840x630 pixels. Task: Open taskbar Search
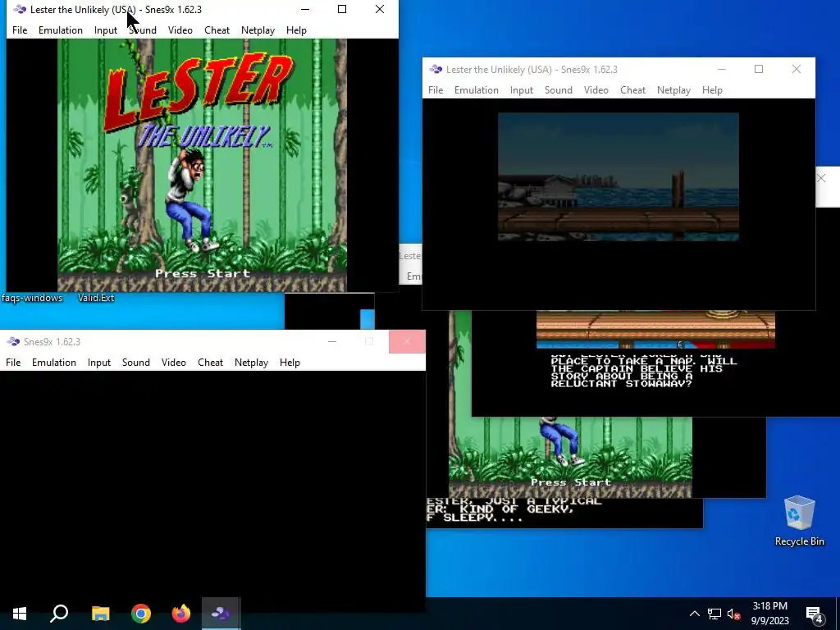tap(59, 614)
